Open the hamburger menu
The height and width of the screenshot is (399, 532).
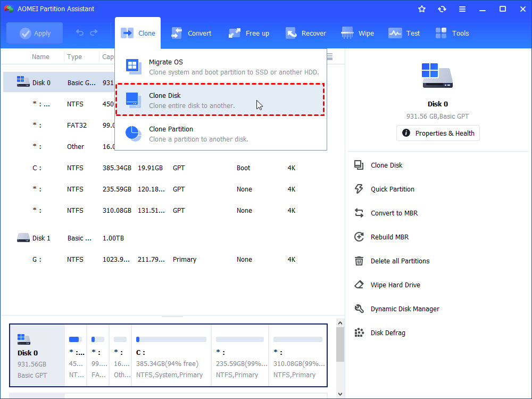462,9
